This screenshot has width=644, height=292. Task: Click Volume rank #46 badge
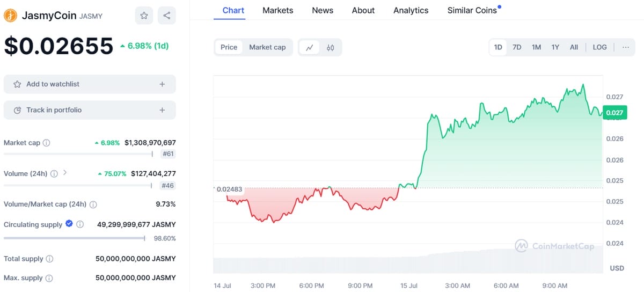168,185
